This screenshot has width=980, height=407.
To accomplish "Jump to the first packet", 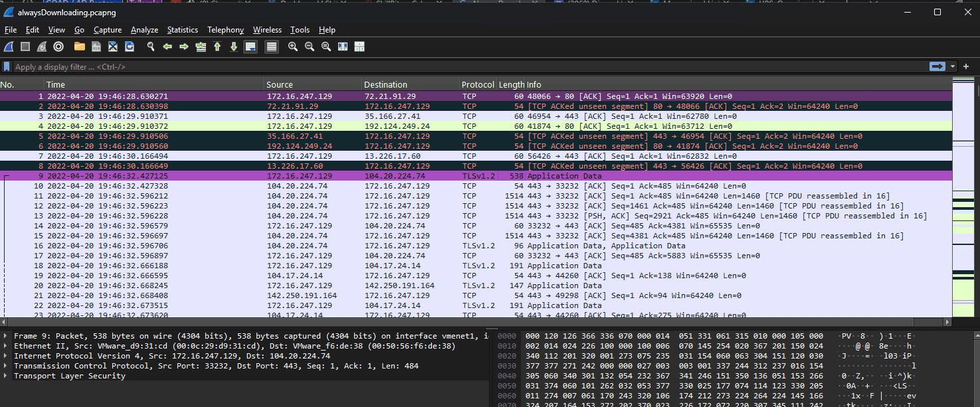I will (x=217, y=46).
